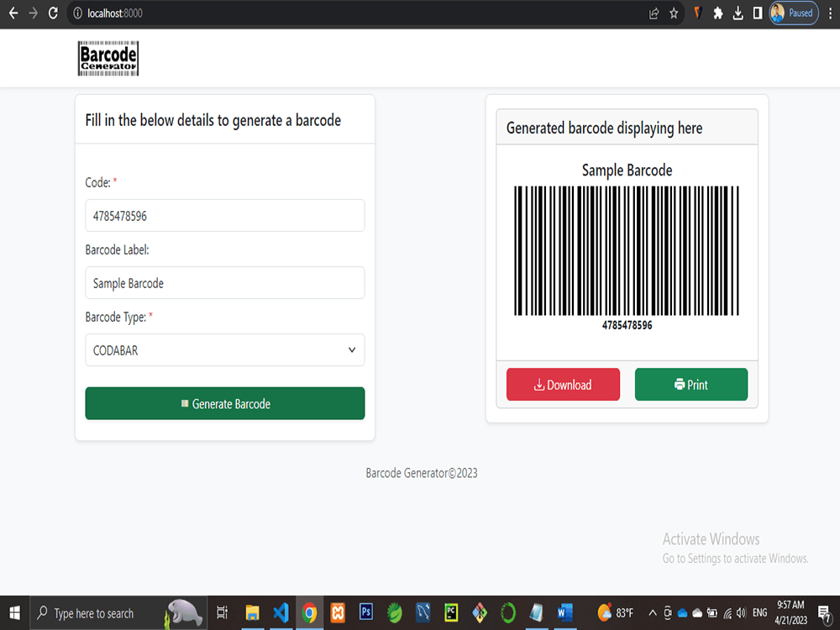Viewport: 840px width, 630px height.
Task: Open the Windows Start menu
Action: pyautogui.click(x=14, y=612)
